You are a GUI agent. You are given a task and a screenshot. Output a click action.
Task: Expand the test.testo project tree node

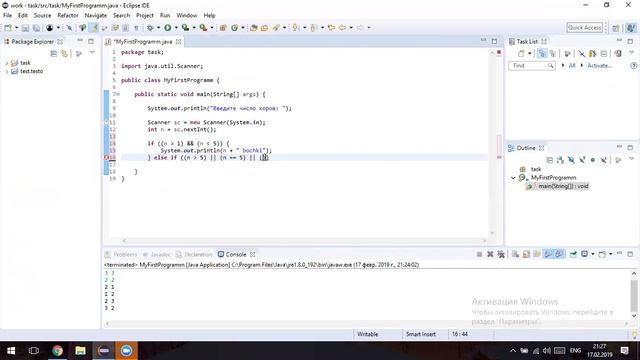(x=7, y=71)
